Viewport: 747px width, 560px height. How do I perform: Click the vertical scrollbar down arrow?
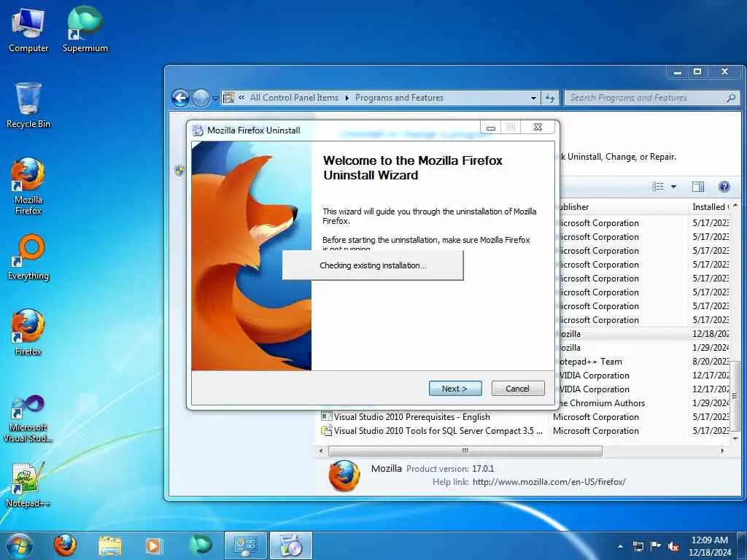pos(735,438)
